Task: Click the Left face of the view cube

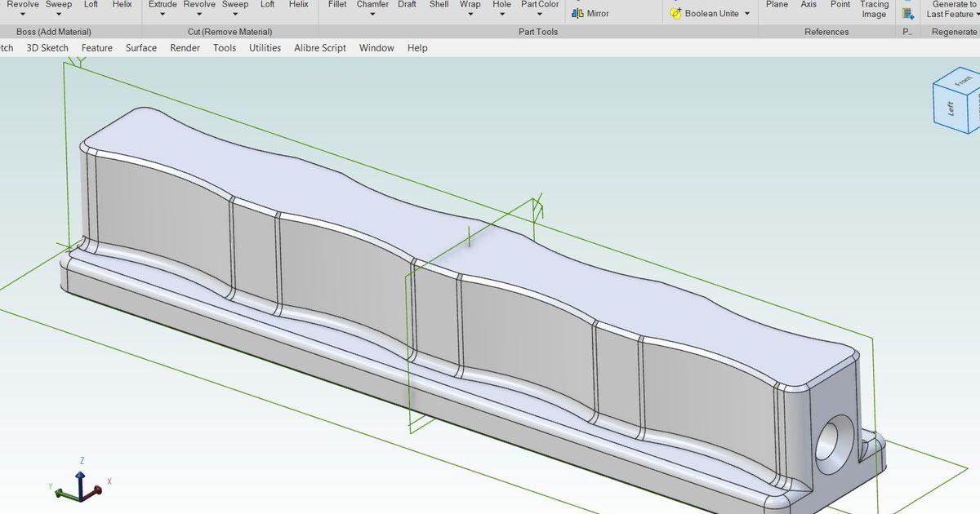Action: click(x=951, y=107)
